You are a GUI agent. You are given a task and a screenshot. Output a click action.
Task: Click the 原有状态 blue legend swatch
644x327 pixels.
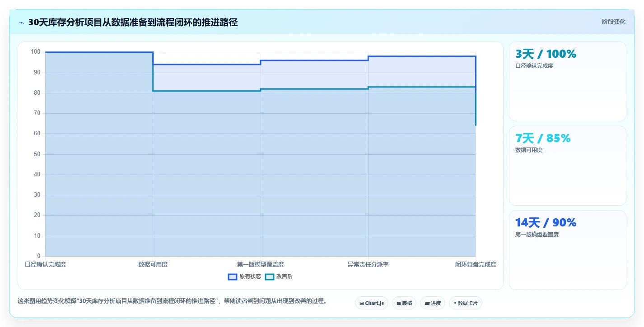pos(233,276)
